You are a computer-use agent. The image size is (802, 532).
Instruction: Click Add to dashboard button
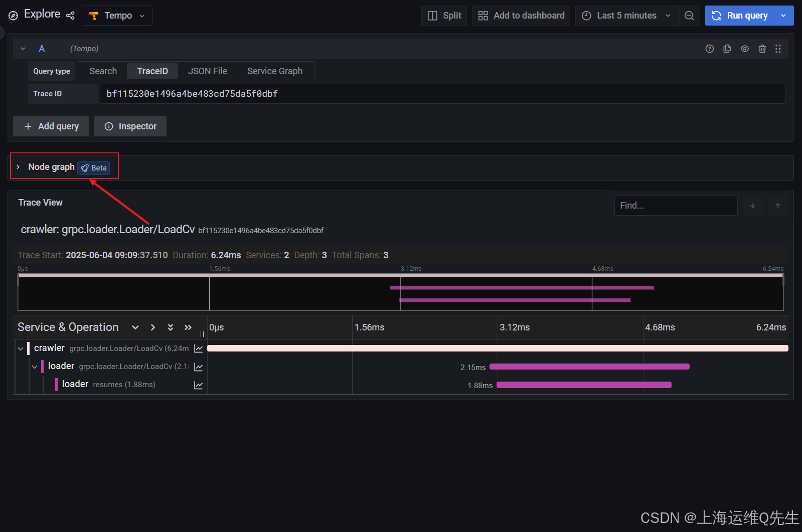coord(521,16)
